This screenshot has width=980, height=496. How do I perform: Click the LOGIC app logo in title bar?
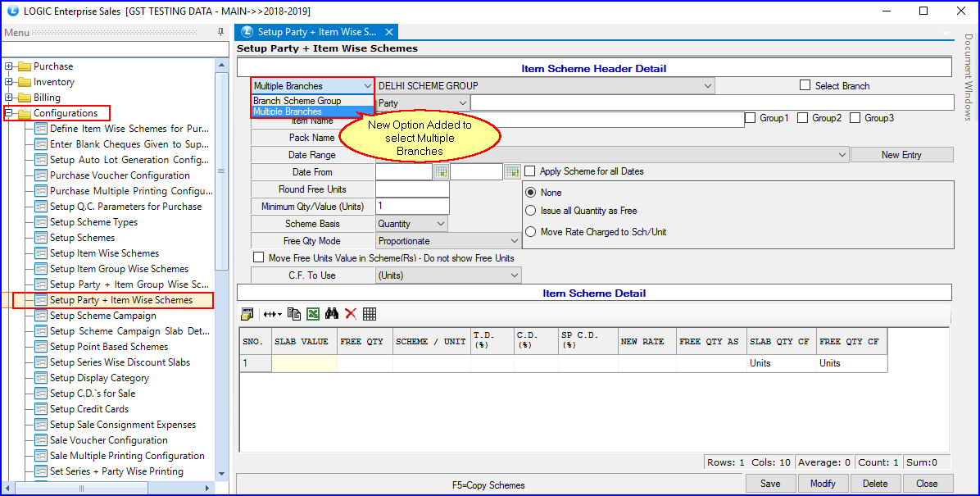point(11,11)
